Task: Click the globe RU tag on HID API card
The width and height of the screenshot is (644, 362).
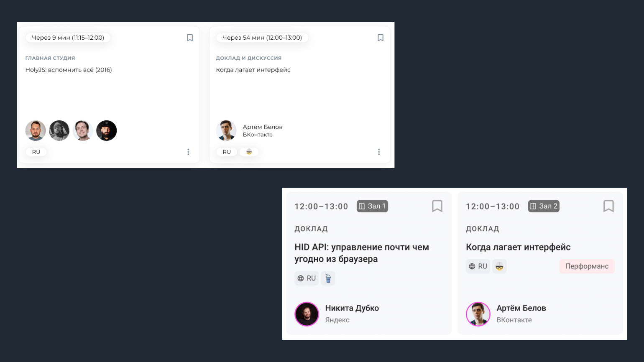Action: [x=307, y=278]
